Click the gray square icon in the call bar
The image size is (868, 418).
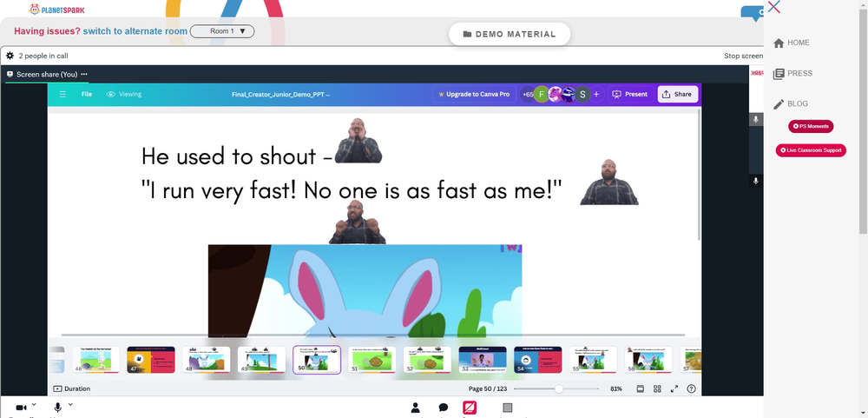tap(507, 408)
